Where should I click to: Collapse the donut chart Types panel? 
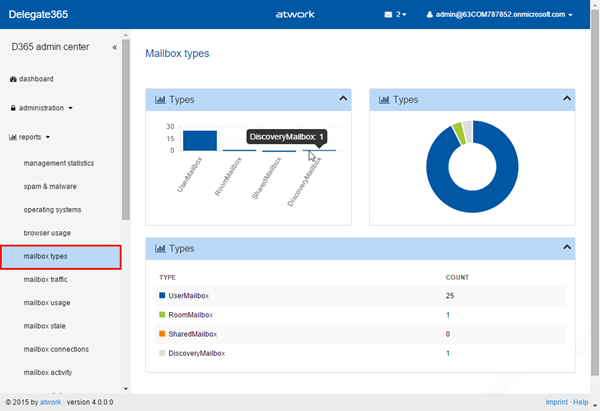pos(567,99)
